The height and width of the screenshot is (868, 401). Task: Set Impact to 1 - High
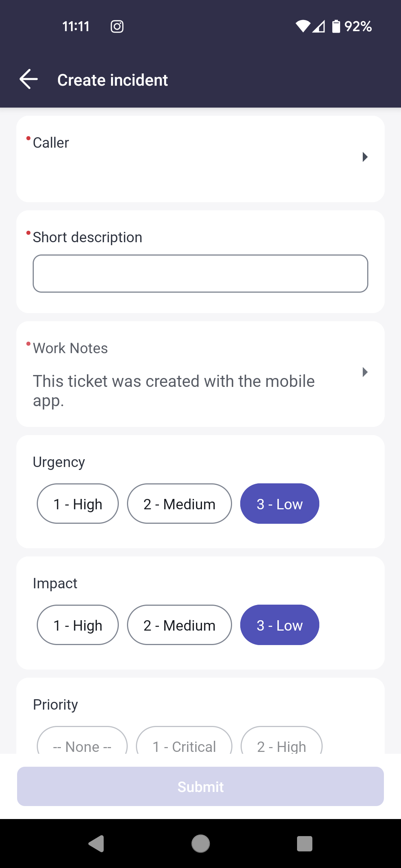[x=78, y=625]
